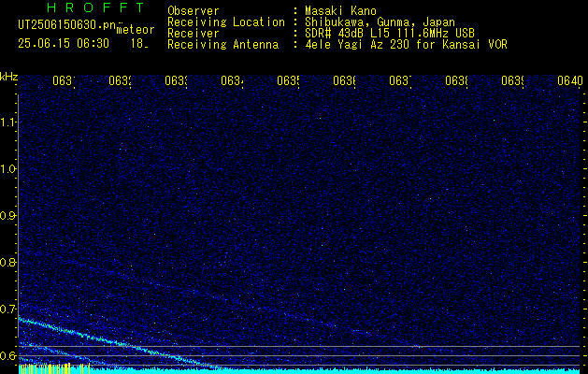
Task: Click the 0.6 frequency axis label
Action: click(x=8, y=355)
